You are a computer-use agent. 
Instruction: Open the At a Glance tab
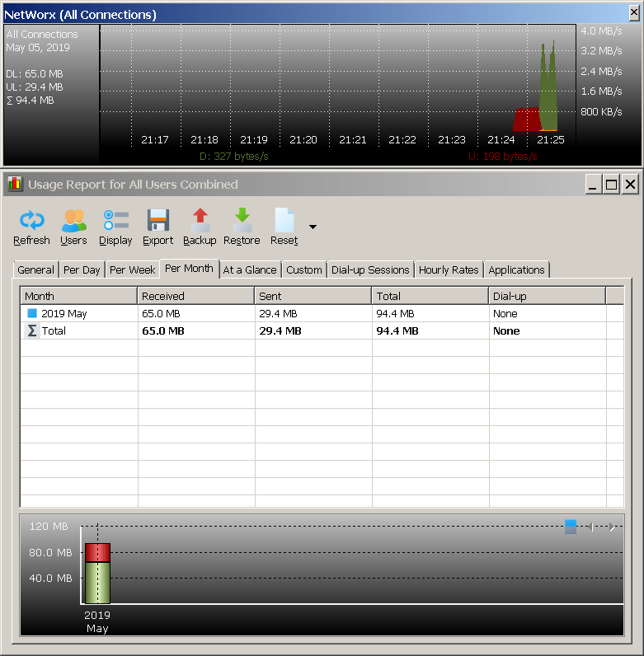click(250, 269)
